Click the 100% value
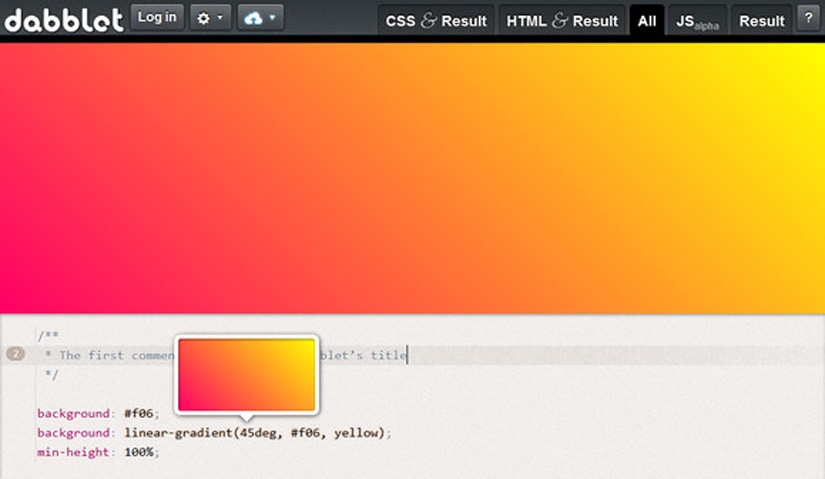This screenshot has width=825, height=479. pyautogui.click(x=139, y=452)
